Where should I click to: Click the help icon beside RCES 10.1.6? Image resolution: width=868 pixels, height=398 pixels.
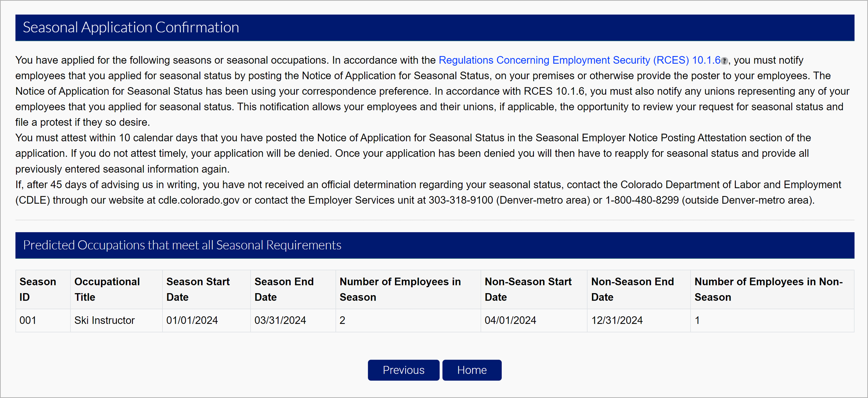pyautogui.click(x=724, y=61)
